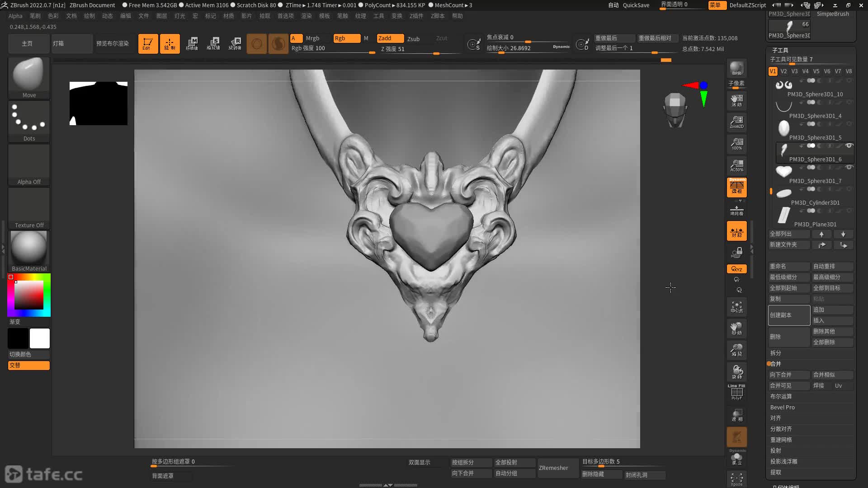Open the 材质 (Material) menu
868x488 pixels.
(229, 16)
